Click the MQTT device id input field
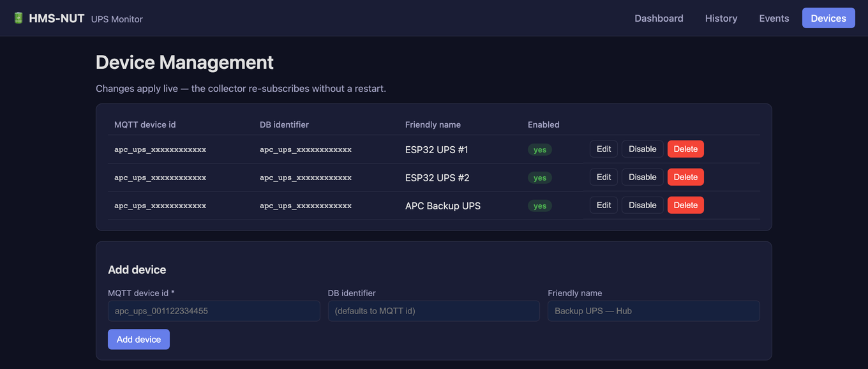The image size is (868, 369). (214, 311)
